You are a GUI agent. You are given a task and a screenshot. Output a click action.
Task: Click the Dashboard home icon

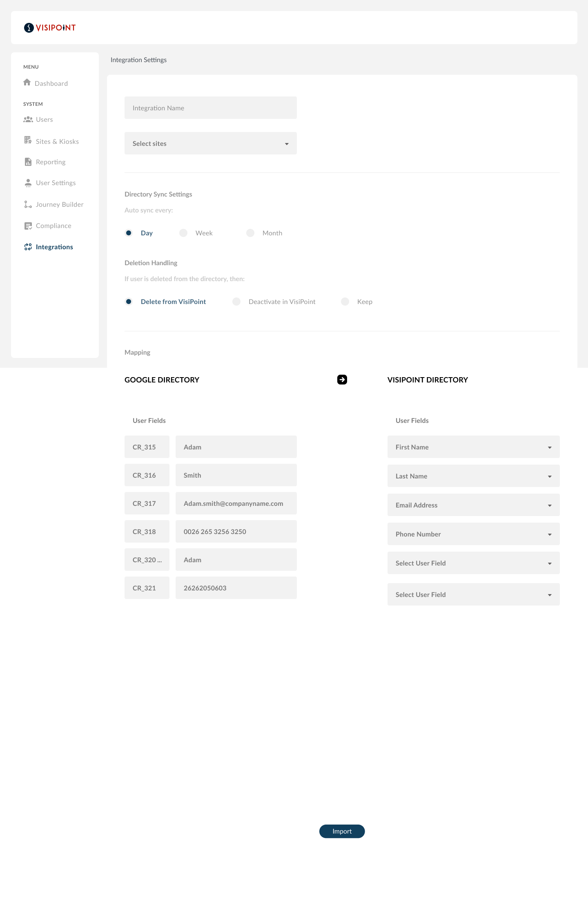[27, 83]
